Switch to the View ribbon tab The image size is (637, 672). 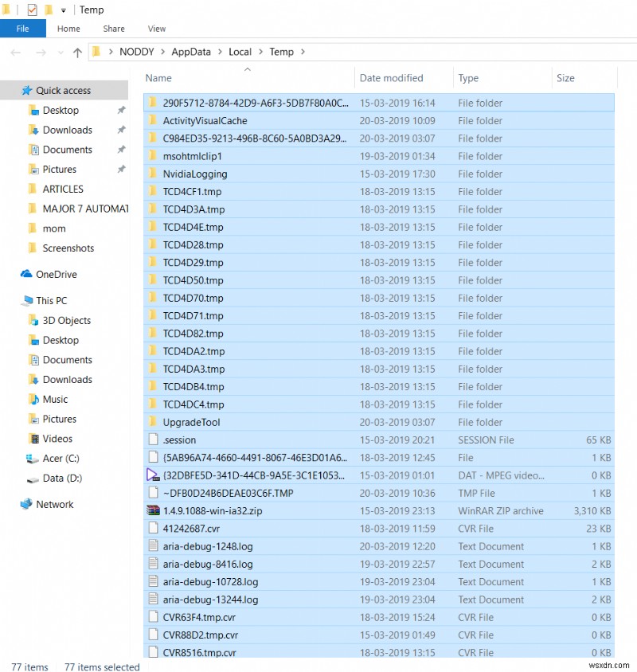(156, 29)
